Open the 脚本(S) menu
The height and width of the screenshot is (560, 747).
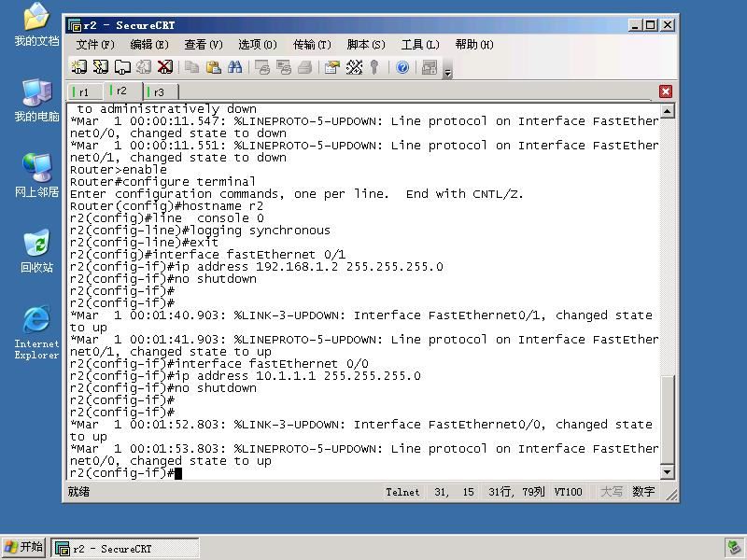(366, 45)
